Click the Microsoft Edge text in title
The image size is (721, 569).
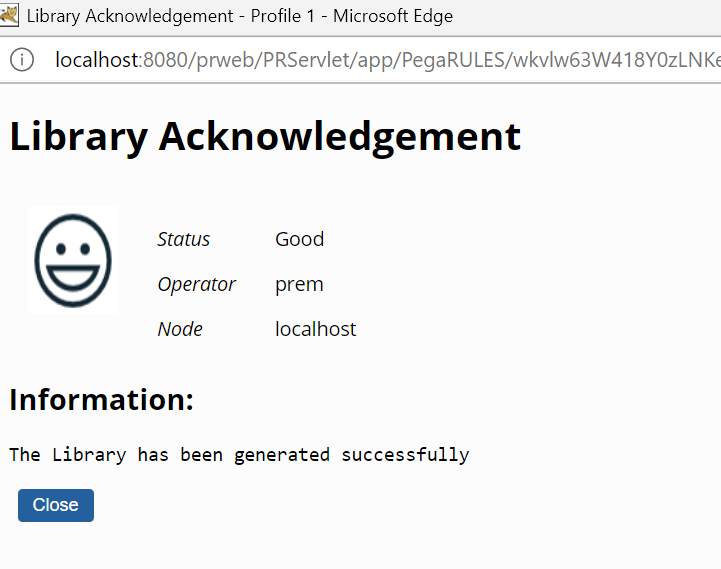[x=393, y=16]
